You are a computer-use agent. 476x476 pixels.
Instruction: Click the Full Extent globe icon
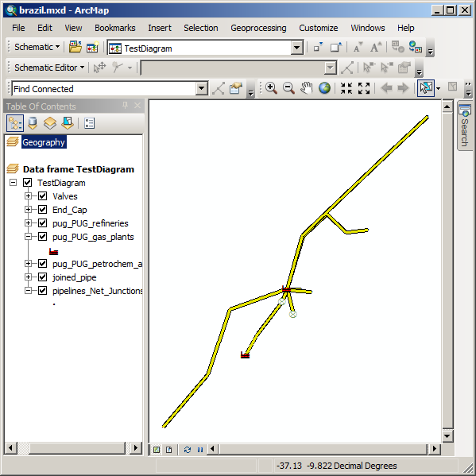tap(324, 88)
